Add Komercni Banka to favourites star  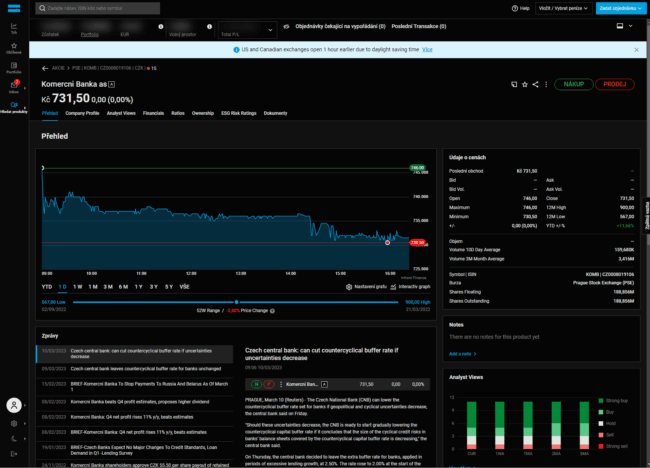(525, 85)
